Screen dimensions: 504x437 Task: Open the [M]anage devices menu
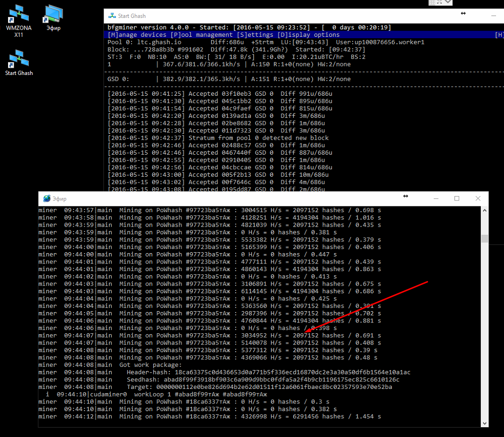[137, 35]
